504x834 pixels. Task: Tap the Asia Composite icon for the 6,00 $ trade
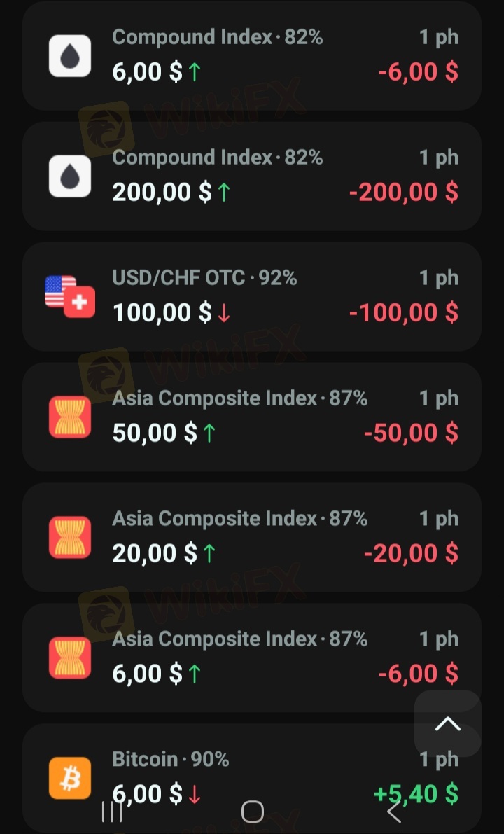(x=70, y=658)
